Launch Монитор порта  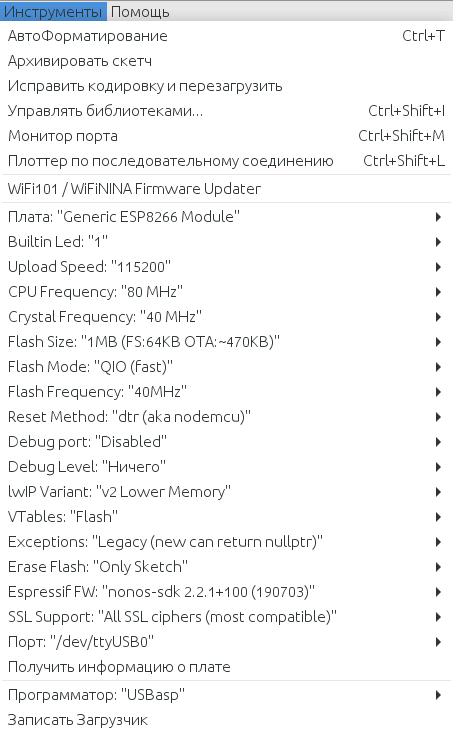226,136
